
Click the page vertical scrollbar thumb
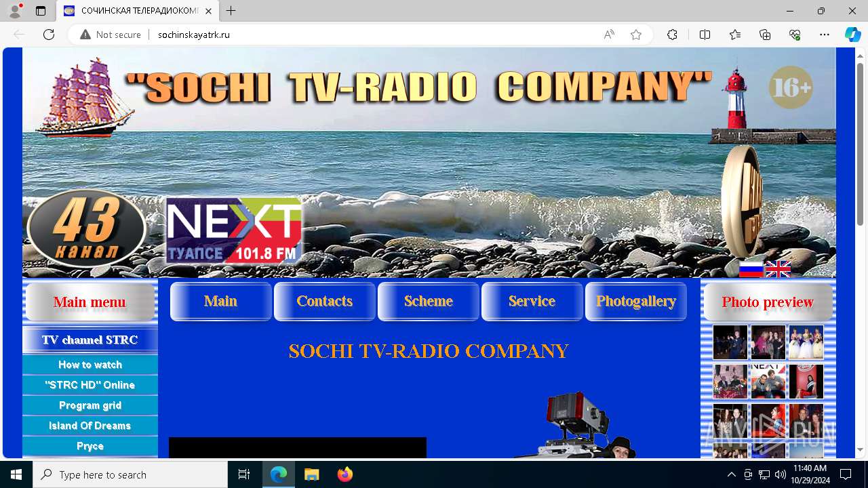pyautogui.click(x=860, y=144)
